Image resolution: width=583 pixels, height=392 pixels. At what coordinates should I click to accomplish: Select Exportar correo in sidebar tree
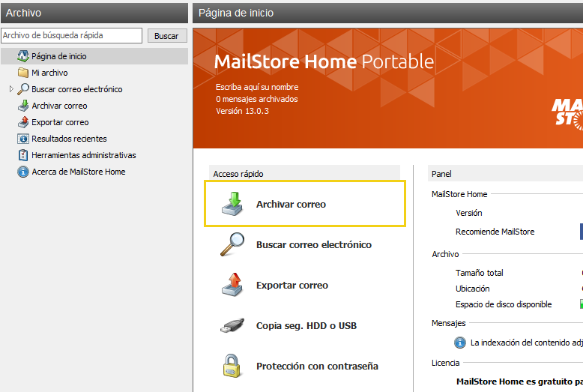pyautogui.click(x=60, y=122)
